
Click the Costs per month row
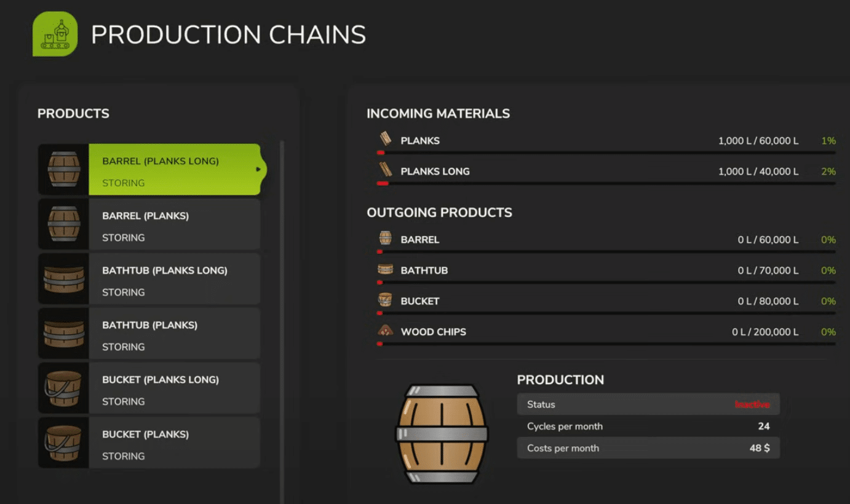(x=648, y=448)
